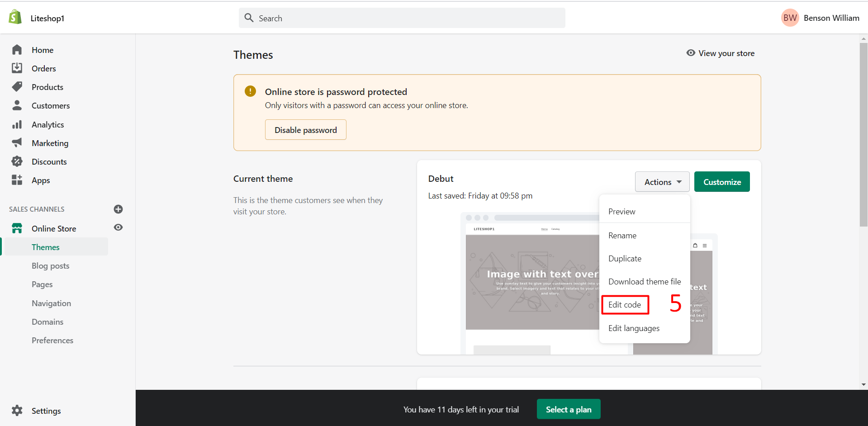Click the View your store link
868x426 pixels.
[721, 53]
